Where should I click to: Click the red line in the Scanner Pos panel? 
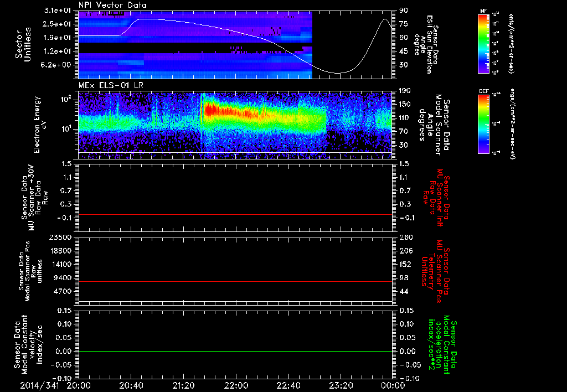click(235, 282)
